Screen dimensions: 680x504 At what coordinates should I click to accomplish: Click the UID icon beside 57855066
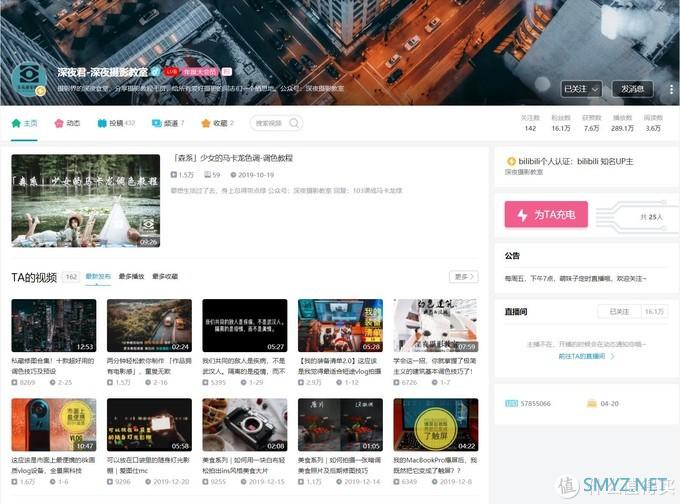[x=512, y=402]
